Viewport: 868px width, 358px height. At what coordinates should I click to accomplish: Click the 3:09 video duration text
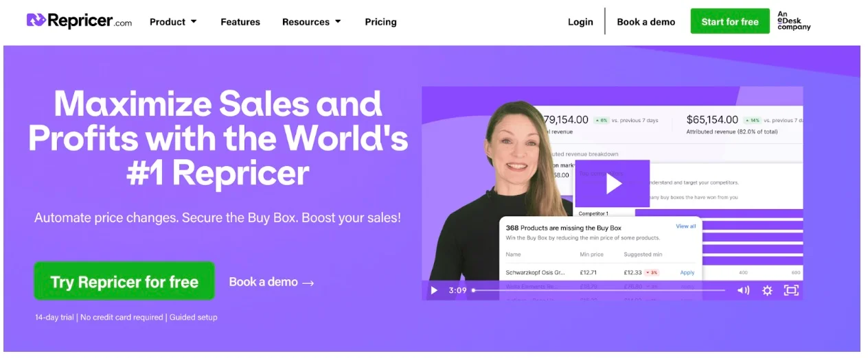pyautogui.click(x=457, y=290)
